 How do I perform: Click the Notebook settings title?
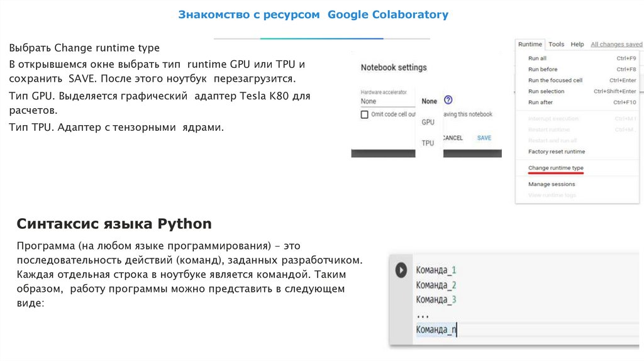tap(394, 68)
